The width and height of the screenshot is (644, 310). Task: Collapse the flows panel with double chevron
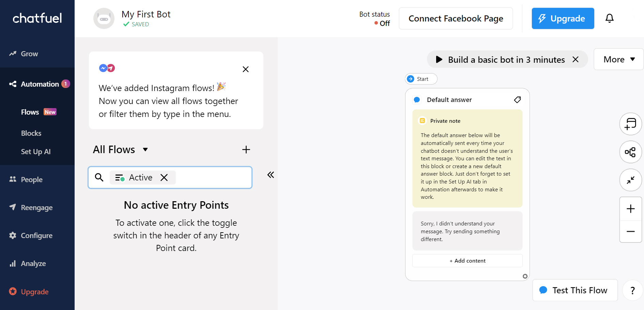tap(271, 175)
